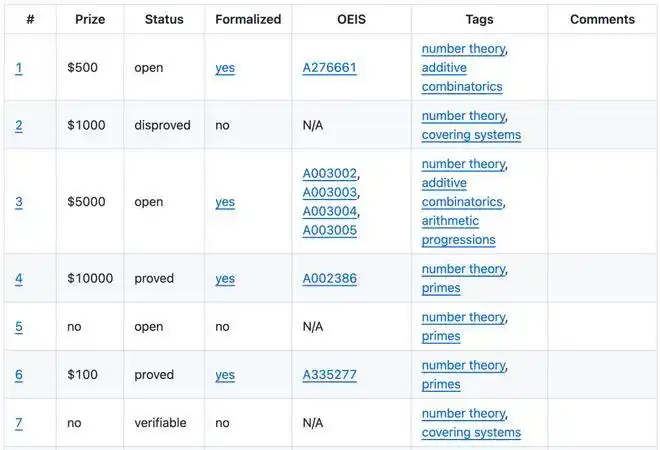Image resolution: width=660 pixels, height=450 pixels.
Task: Open OEIS sequence A003005
Action: point(329,230)
